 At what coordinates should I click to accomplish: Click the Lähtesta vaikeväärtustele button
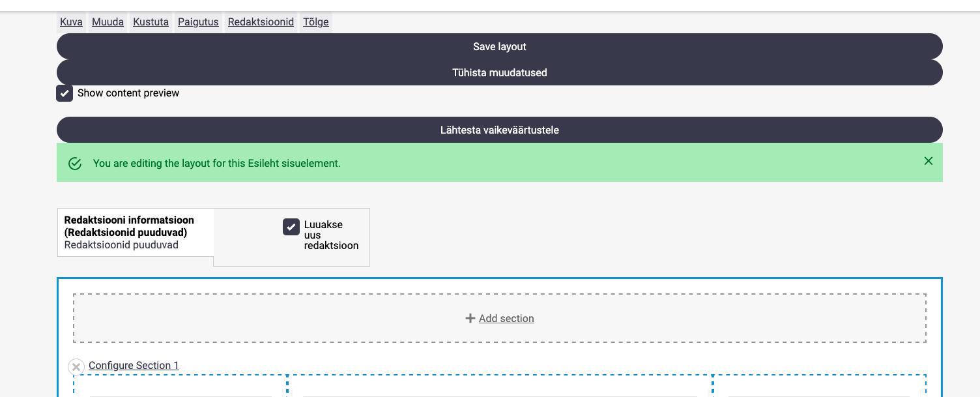click(499, 130)
